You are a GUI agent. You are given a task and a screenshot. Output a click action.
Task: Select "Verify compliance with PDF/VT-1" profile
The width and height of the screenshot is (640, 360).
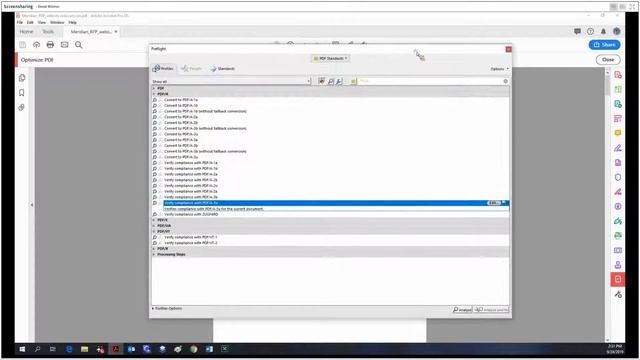pos(191,237)
